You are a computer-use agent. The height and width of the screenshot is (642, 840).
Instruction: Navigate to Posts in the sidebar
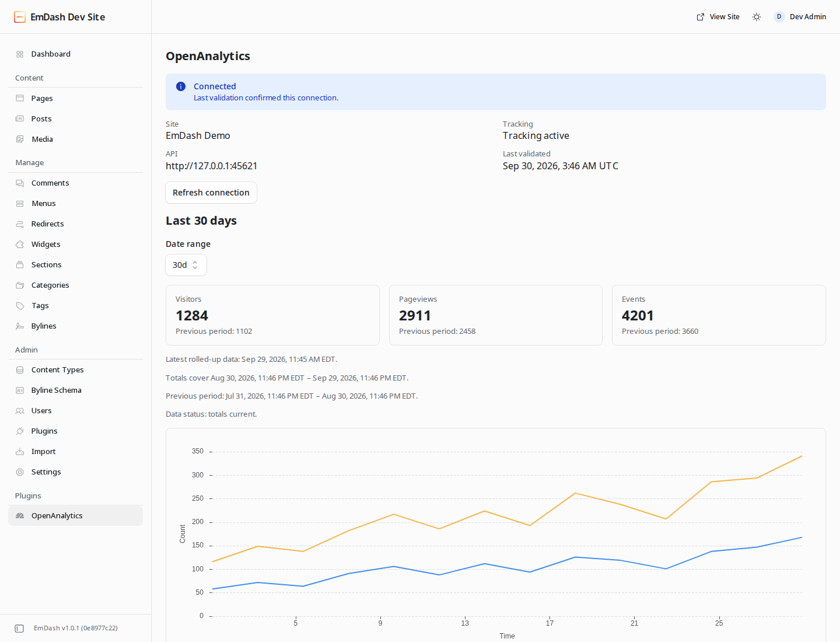(76, 118)
